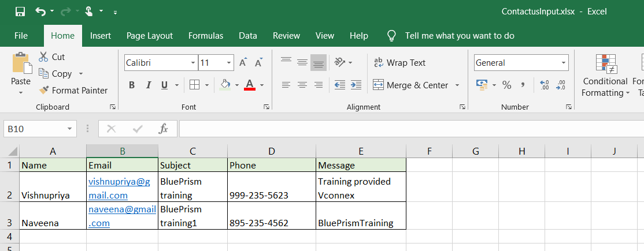The width and height of the screenshot is (644, 251).
Task: Switch to the Insert tab
Action: (101, 36)
